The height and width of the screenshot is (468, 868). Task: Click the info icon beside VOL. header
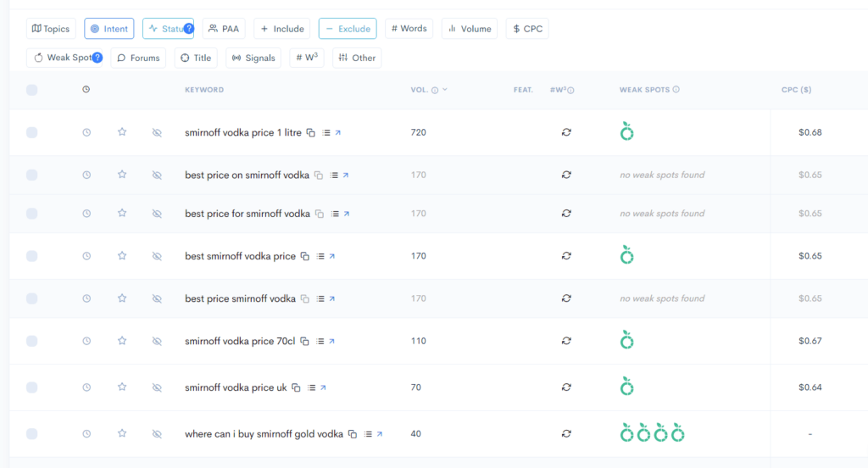[x=435, y=90]
